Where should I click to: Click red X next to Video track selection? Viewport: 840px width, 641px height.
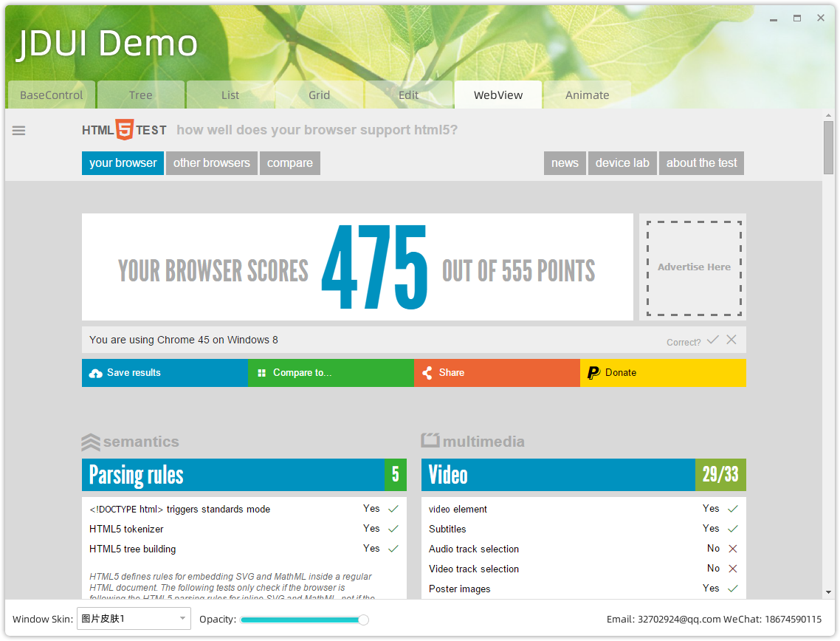pyautogui.click(x=733, y=568)
